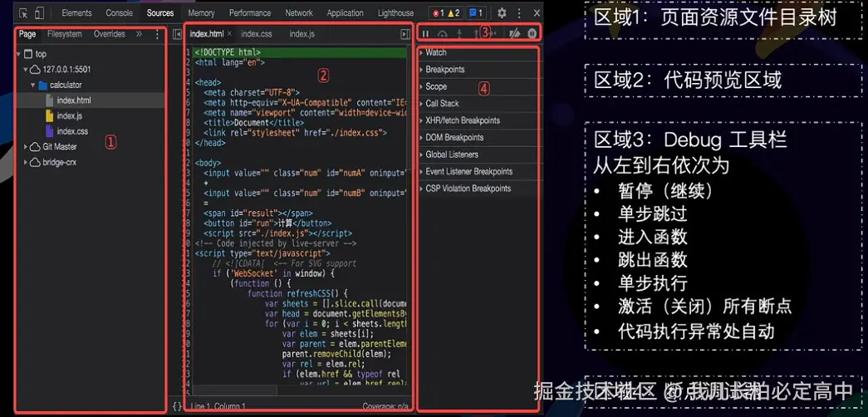Pretty print the source code
The image size is (868, 417).
click(177, 406)
